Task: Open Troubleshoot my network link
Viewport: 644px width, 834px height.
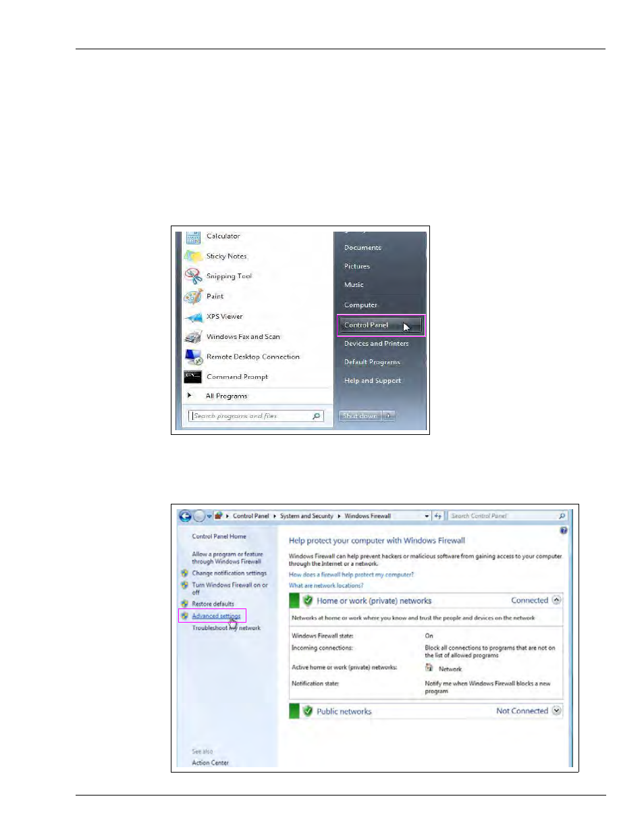Action: [226, 628]
